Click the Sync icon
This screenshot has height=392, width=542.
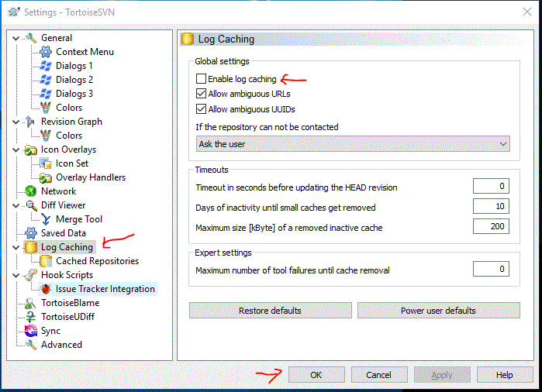[x=31, y=331]
